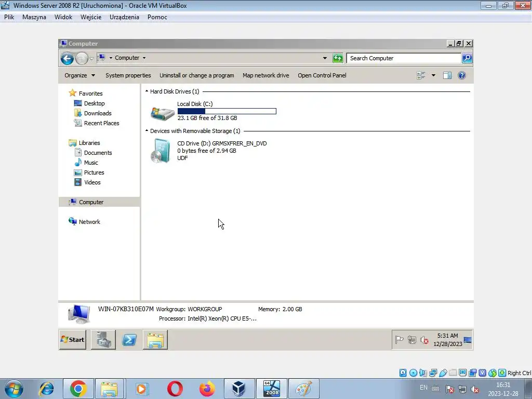Click network icon in guest system tray

click(x=412, y=340)
